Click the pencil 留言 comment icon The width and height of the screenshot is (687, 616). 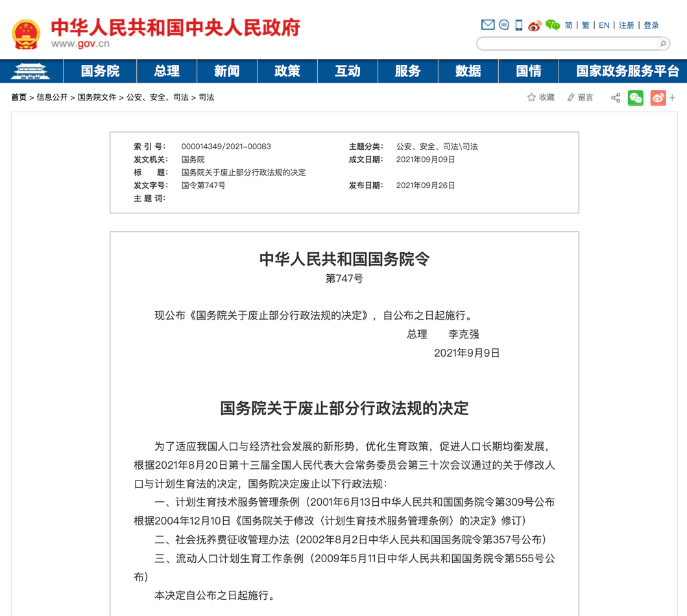tap(571, 97)
